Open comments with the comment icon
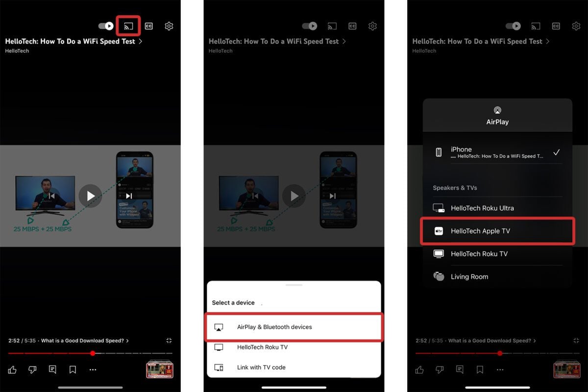Image resolution: width=588 pixels, height=392 pixels. pyautogui.click(x=52, y=369)
